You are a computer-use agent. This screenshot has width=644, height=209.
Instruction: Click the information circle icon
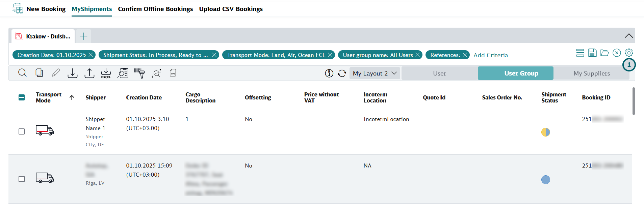[x=329, y=73]
